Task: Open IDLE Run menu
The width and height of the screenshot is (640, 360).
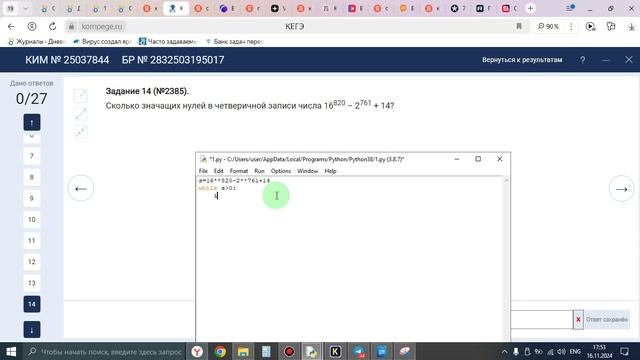Action: point(259,171)
